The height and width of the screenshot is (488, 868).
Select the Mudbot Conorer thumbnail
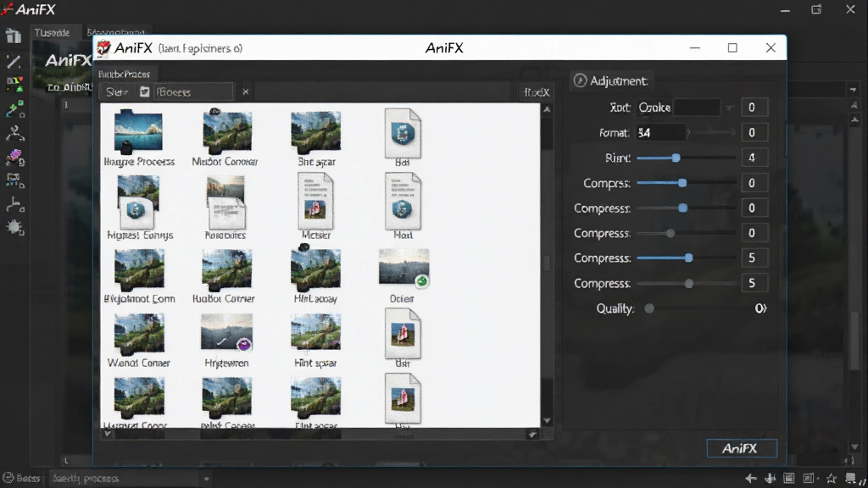[225, 138]
